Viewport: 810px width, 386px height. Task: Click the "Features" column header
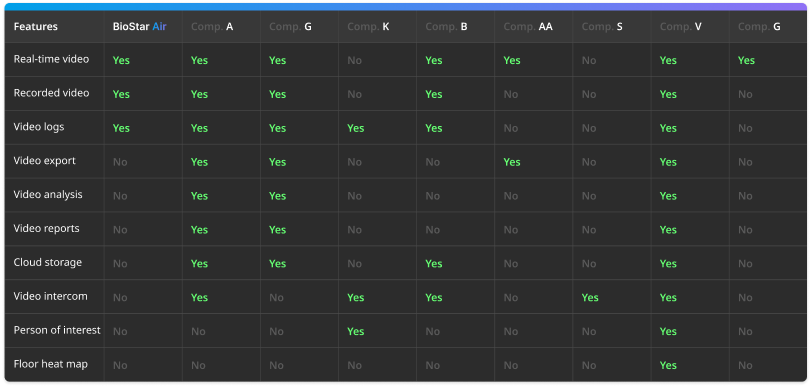36,26
